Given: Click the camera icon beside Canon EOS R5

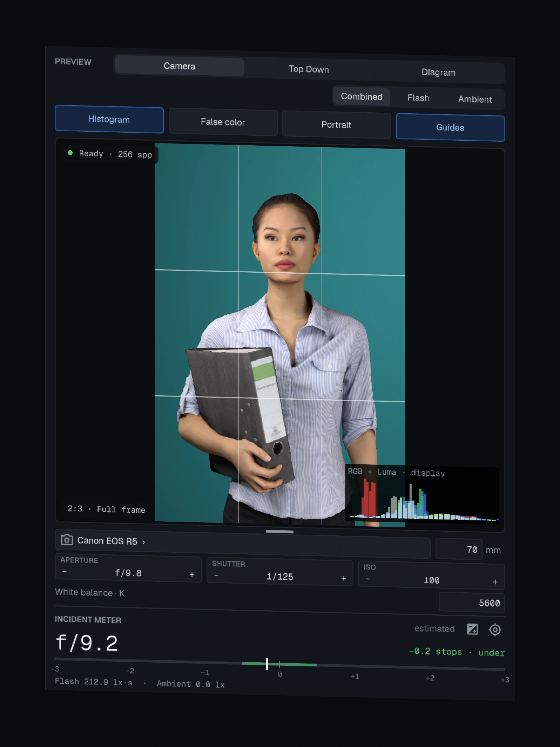Looking at the screenshot, I should (x=67, y=540).
